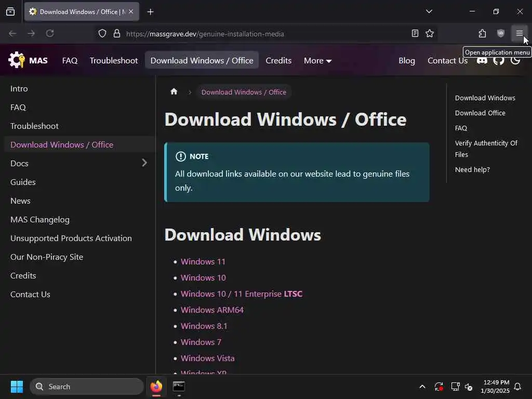Viewport: 532px width, 399px height.
Task: Open FAQ in the left sidebar
Action: 18,107
